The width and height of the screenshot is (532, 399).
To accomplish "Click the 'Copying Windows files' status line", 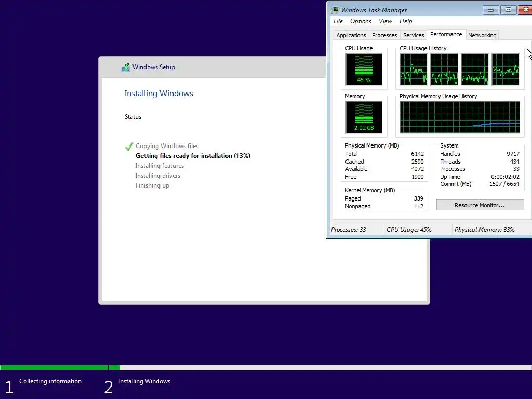I will coord(167,146).
